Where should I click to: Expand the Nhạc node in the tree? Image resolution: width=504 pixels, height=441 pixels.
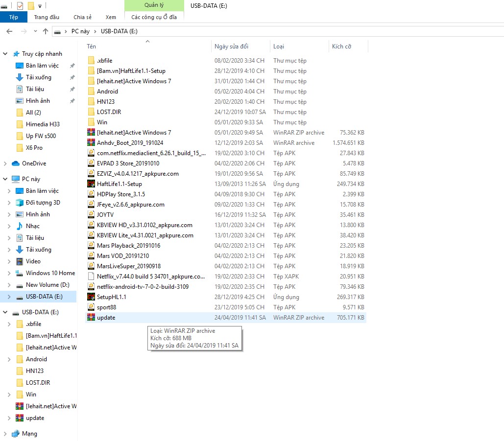point(9,226)
